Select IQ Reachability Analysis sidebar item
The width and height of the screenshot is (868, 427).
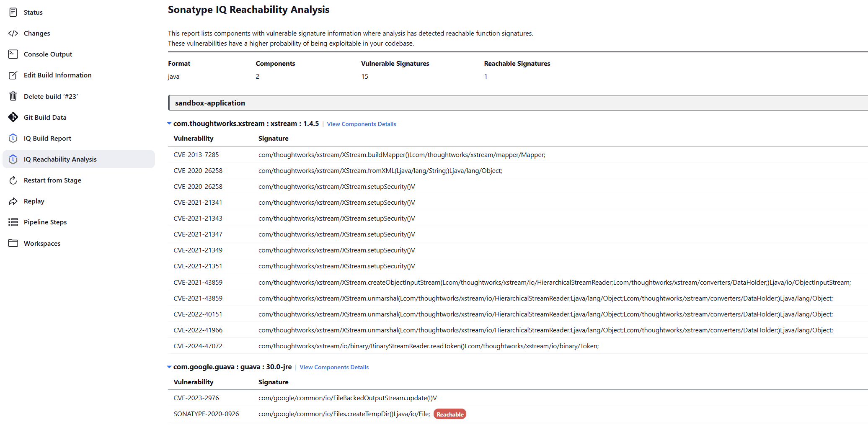[79, 159]
